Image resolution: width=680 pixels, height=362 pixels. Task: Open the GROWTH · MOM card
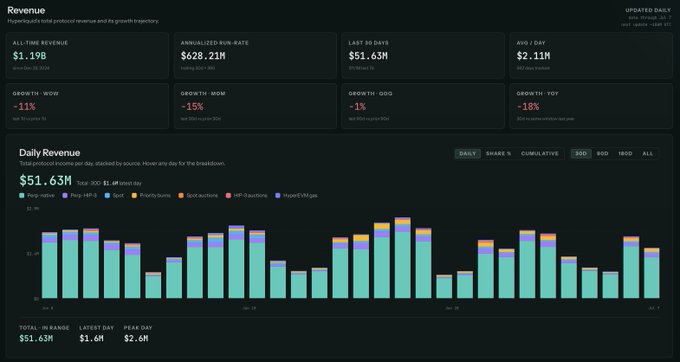point(255,106)
